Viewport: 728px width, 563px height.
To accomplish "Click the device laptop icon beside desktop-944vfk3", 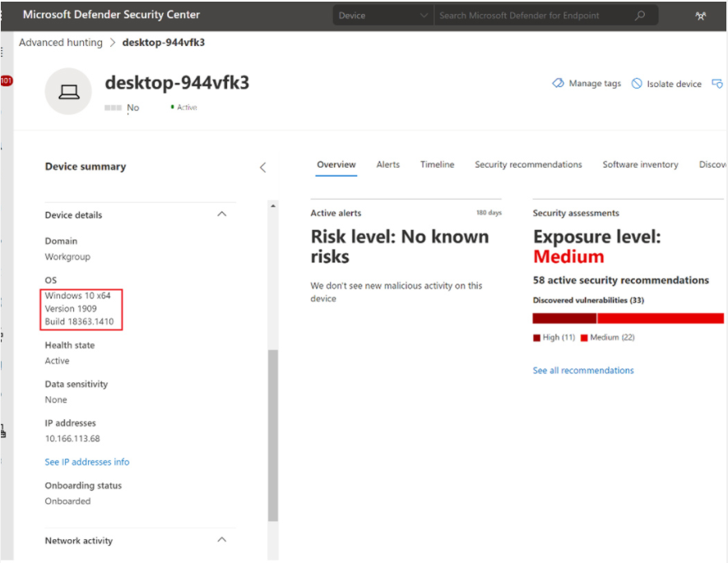I will tap(68, 90).
